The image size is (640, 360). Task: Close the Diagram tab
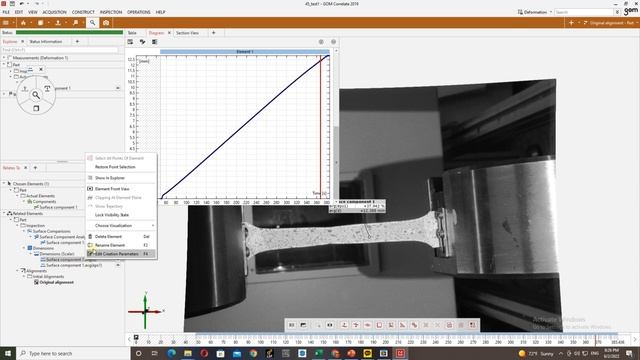tap(169, 33)
